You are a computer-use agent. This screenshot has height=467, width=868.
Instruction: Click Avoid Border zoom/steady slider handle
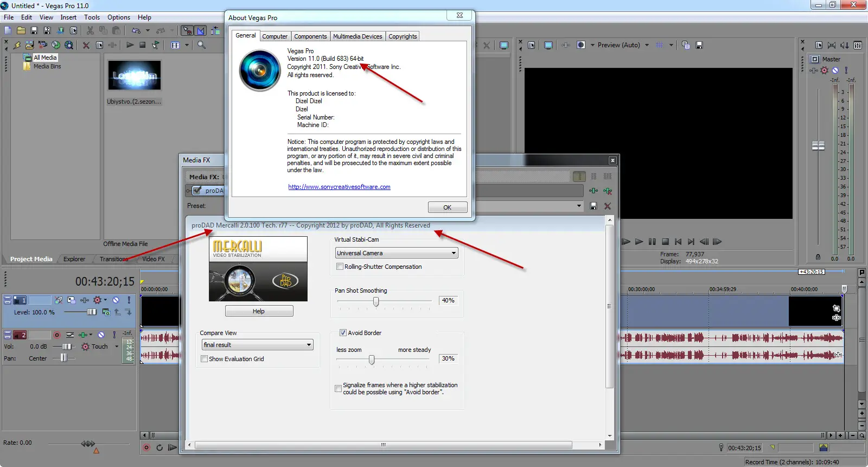372,359
